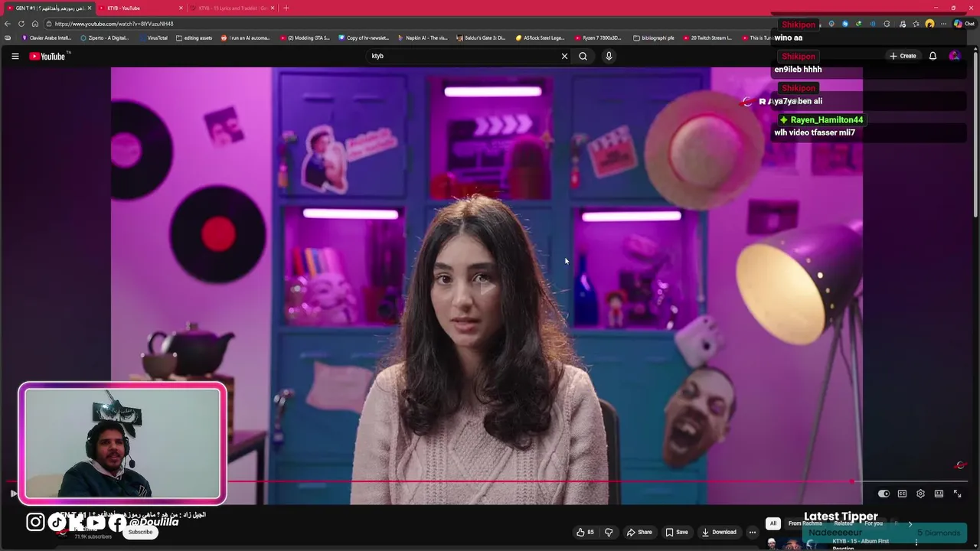Open the 20 Twitch Stream bookmark

708,37
